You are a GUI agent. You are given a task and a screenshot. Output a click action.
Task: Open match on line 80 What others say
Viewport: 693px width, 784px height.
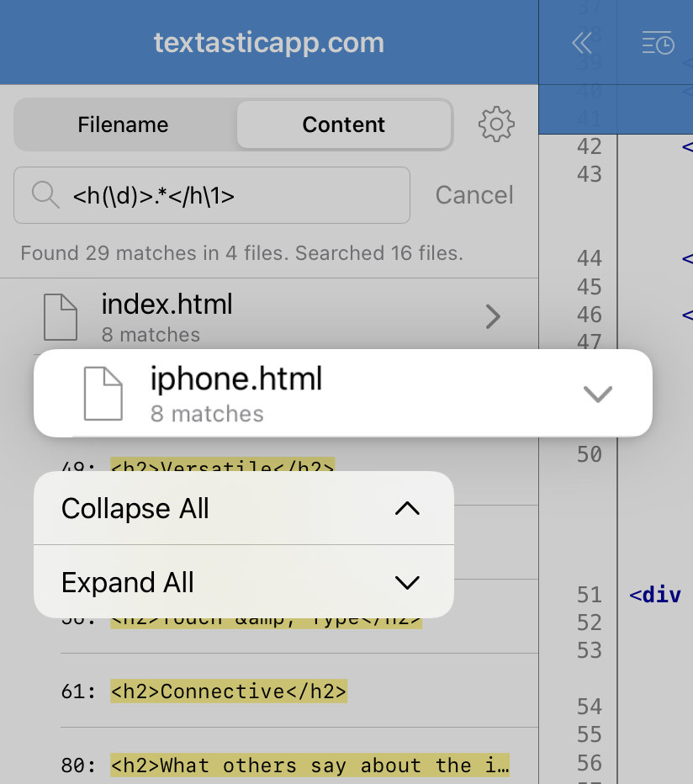pos(299,765)
